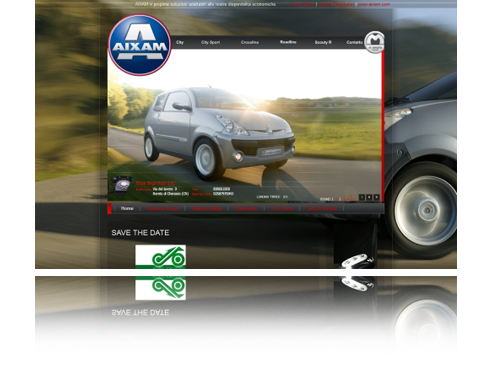Click the red company name by the telephone
Viewport: 487px width, 376px height.
[x=155, y=183]
